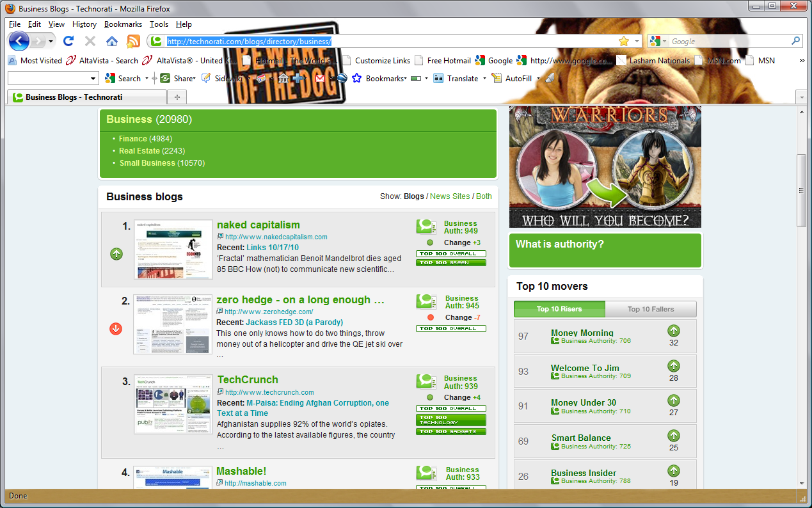The width and height of the screenshot is (812, 508).
Task: Click the Google toolbar Search button
Action: point(123,78)
